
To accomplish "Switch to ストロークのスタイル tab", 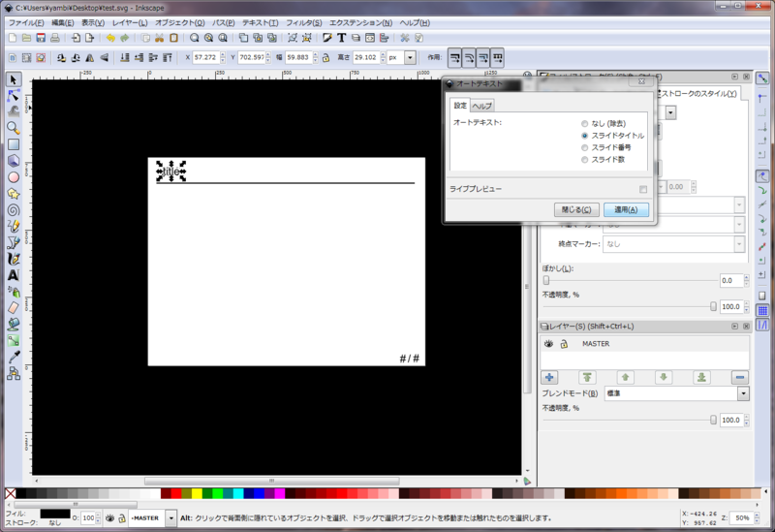I will click(x=698, y=93).
